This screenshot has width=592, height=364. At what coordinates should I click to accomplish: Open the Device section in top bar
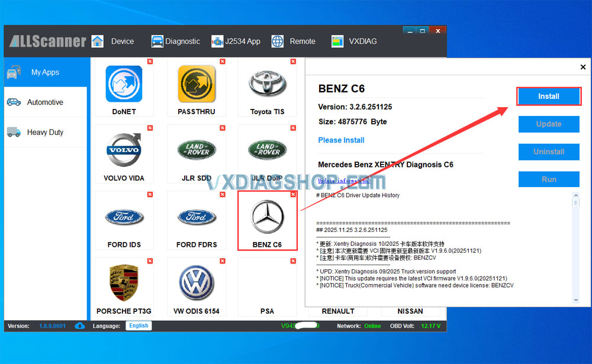point(116,41)
